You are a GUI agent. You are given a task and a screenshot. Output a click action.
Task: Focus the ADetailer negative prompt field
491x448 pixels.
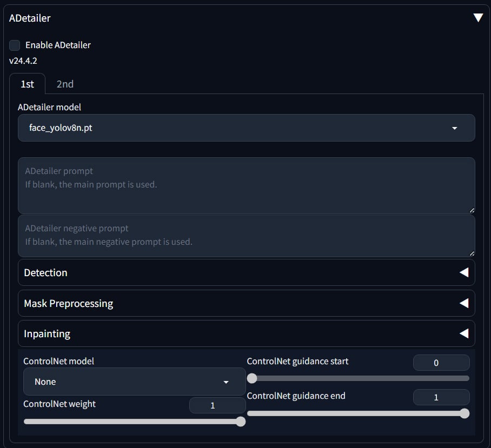click(246, 236)
